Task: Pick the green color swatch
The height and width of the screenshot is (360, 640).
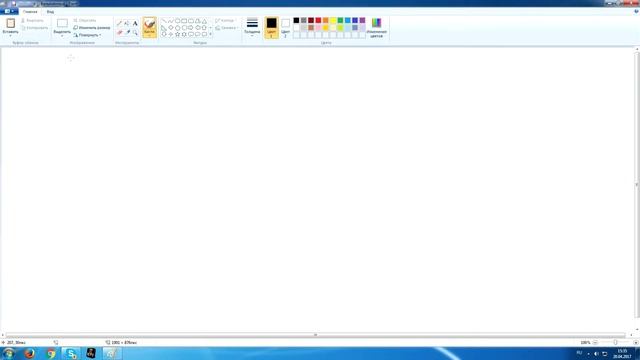Action: [340, 20]
